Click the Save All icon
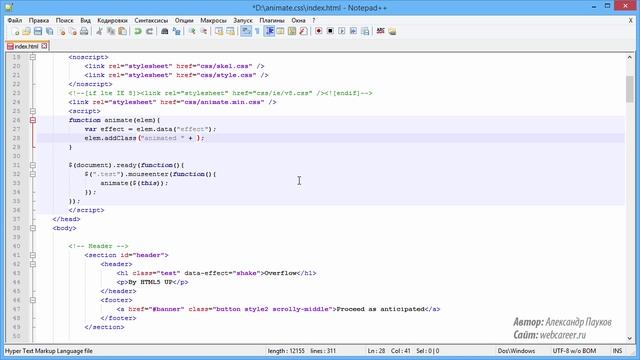This screenshot has width=640, height=360. click(x=50, y=31)
